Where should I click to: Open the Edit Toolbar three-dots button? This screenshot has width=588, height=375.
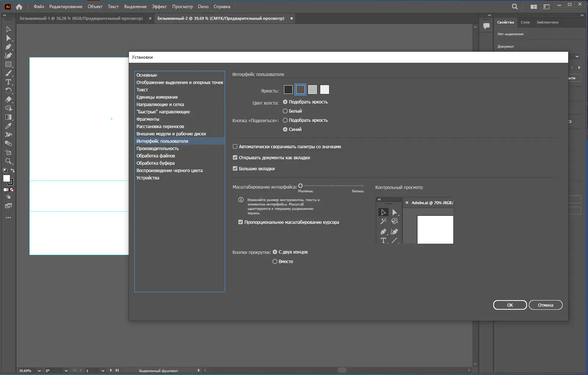coord(8,218)
